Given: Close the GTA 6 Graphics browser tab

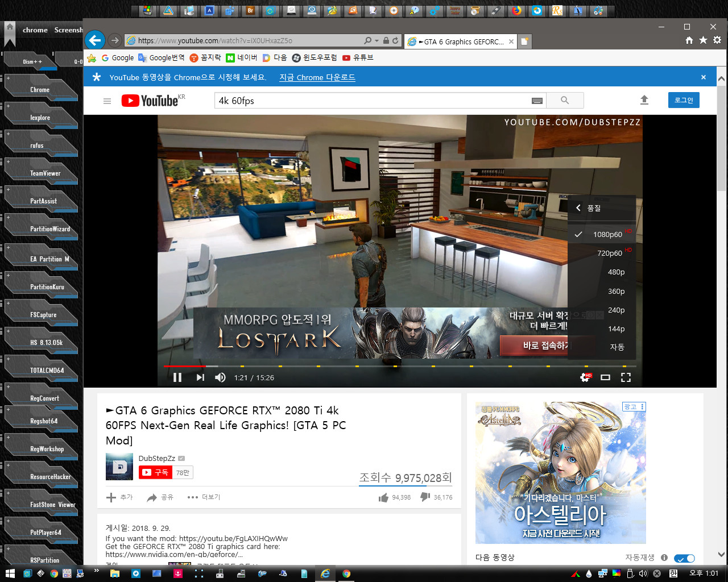Looking at the screenshot, I should pyautogui.click(x=511, y=41).
